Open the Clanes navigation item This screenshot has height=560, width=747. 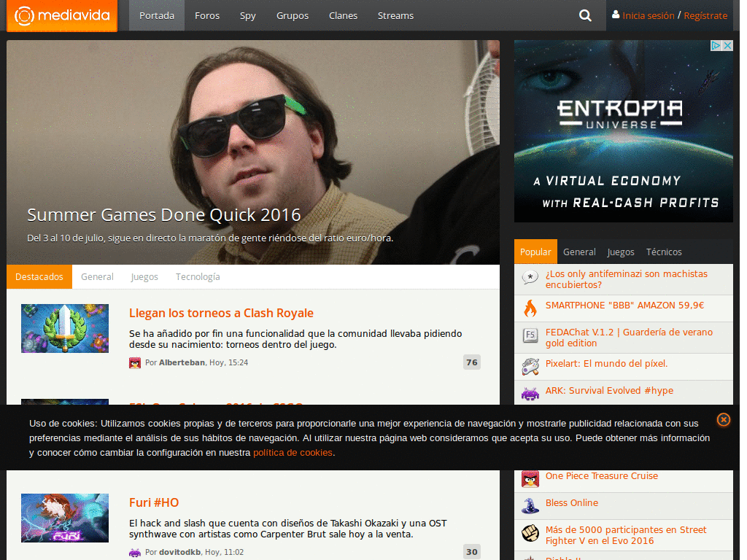tap(343, 16)
